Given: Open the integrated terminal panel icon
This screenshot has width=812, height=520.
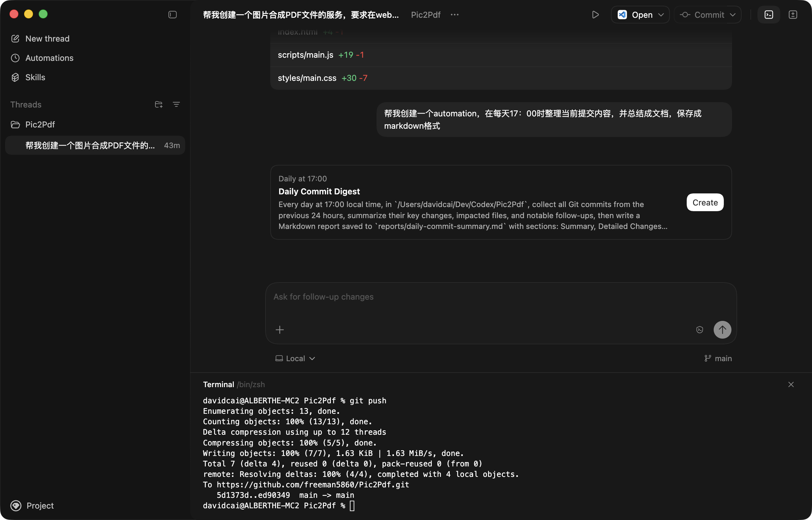Looking at the screenshot, I should (x=769, y=15).
